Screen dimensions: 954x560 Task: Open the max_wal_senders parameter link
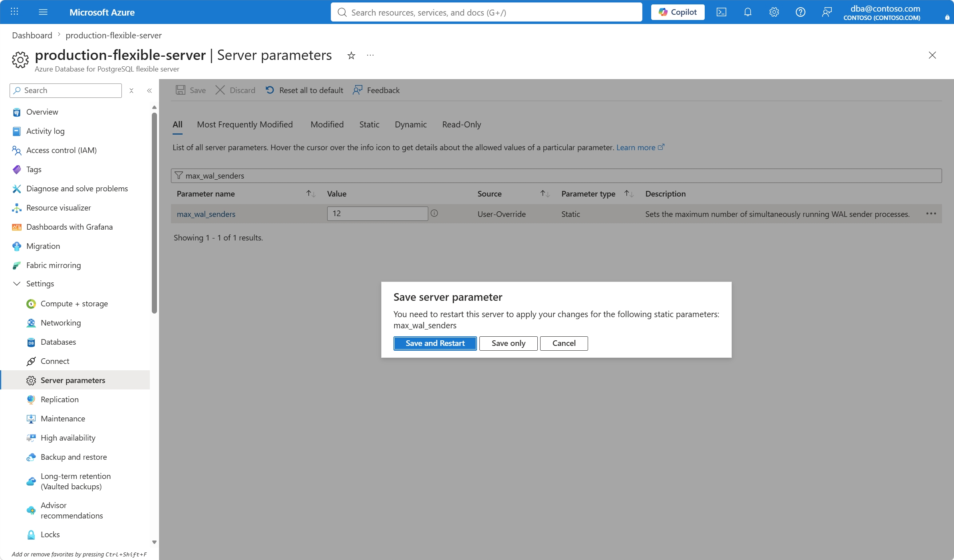(206, 214)
